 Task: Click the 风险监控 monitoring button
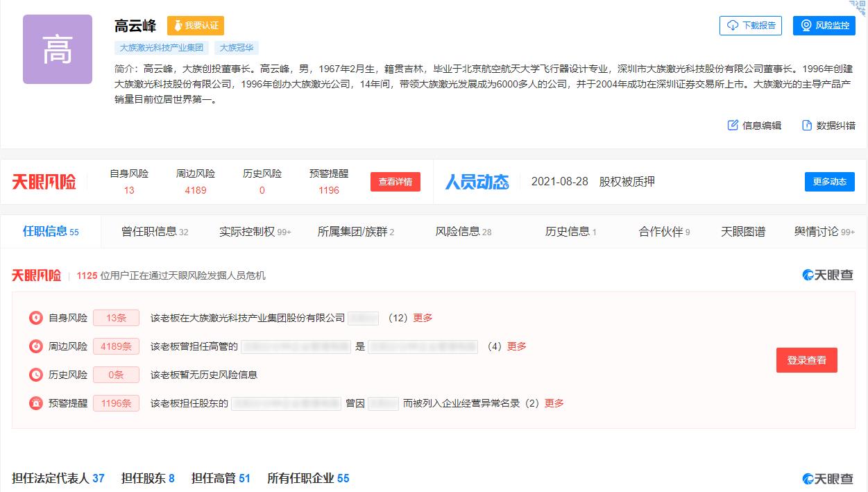pos(824,26)
